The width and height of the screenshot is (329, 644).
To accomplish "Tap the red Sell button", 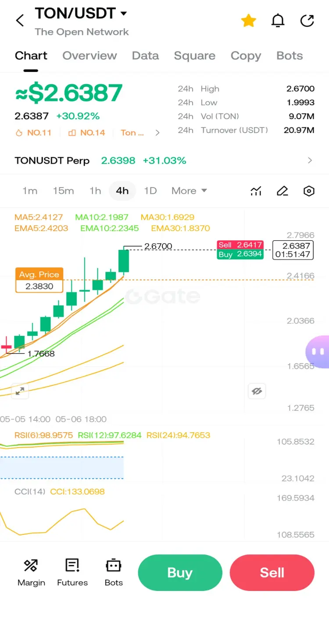I will point(272,573).
